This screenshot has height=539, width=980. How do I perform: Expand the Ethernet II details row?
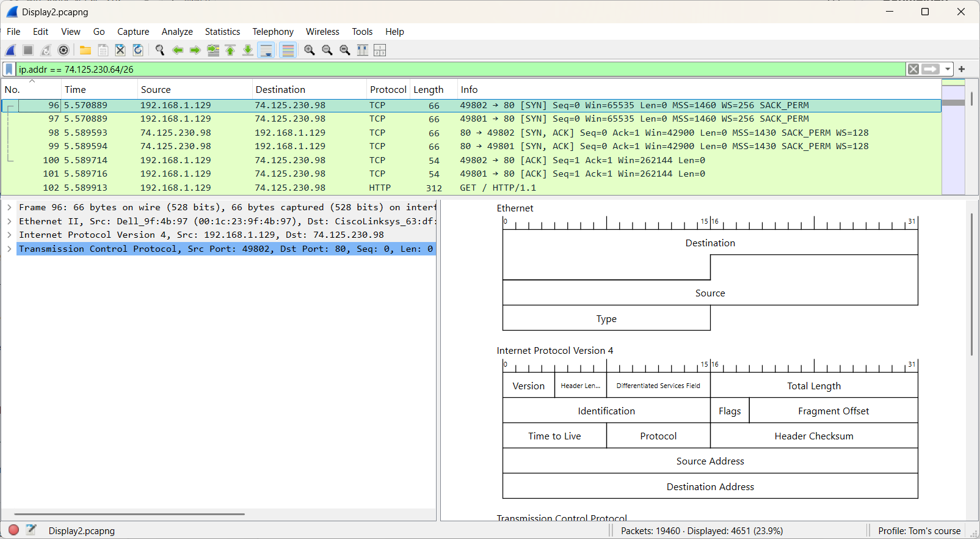click(10, 221)
